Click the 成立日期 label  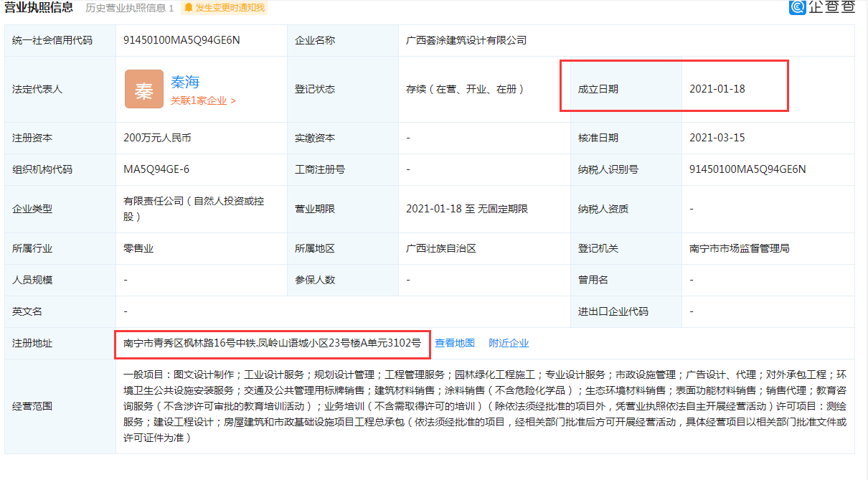coord(598,89)
